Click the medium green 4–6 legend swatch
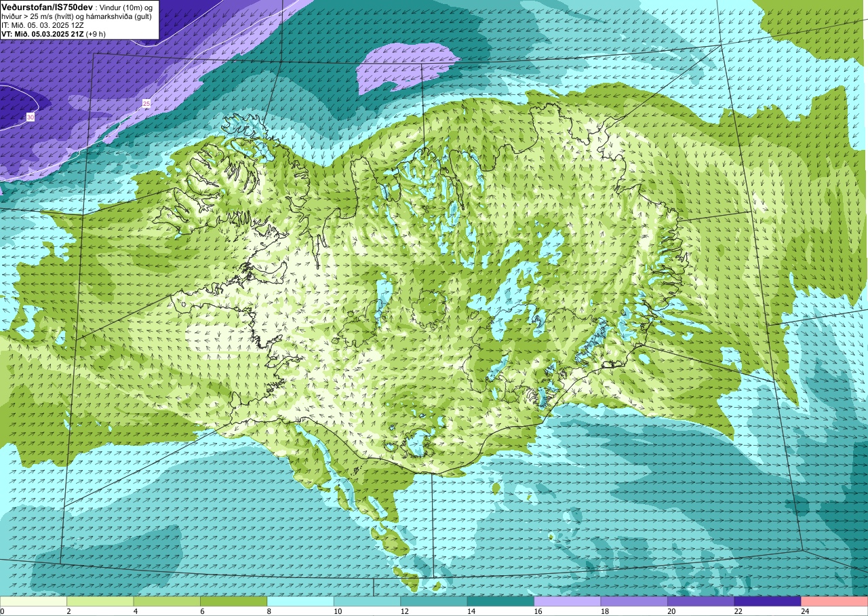The height and width of the screenshot is (616, 868). pos(167,601)
